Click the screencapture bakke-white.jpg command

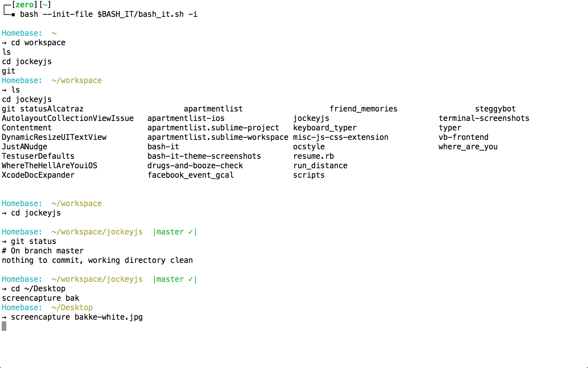point(77,317)
